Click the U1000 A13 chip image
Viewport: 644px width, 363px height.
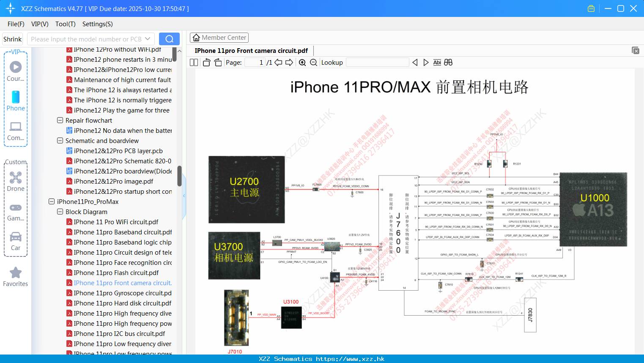coord(593,209)
